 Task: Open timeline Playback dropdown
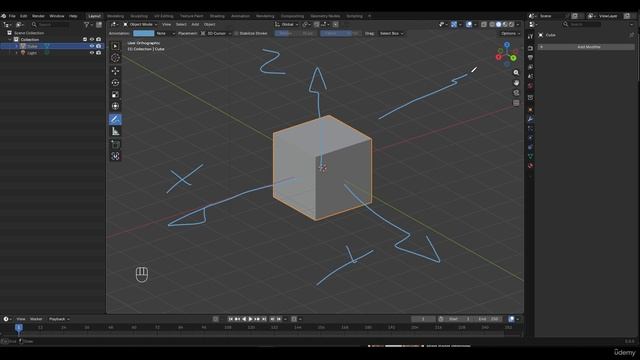(x=59, y=319)
